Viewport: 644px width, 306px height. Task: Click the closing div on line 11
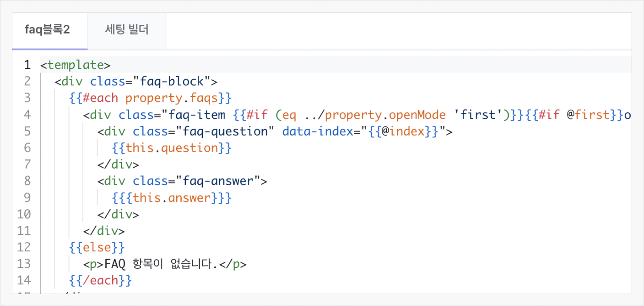point(104,230)
